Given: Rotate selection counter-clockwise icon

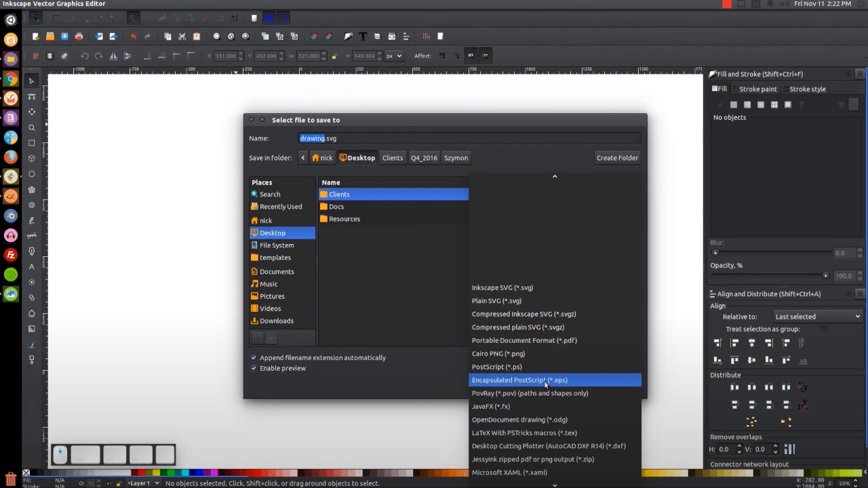Looking at the screenshot, I should 85,56.
